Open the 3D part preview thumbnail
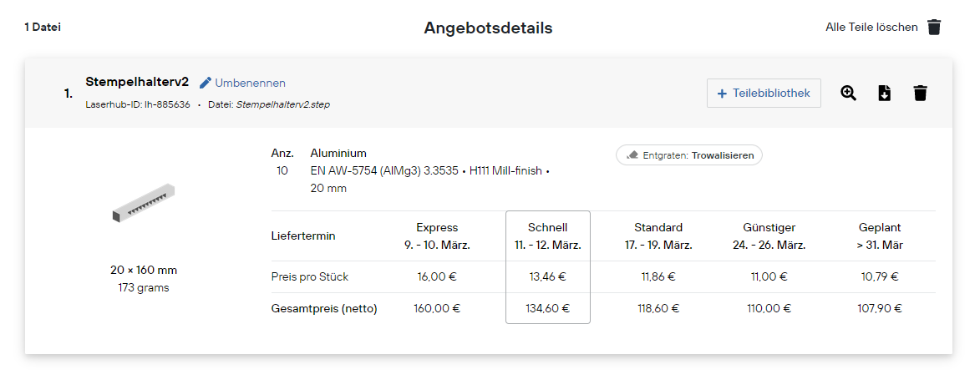The height and width of the screenshot is (385, 980). (x=143, y=202)
